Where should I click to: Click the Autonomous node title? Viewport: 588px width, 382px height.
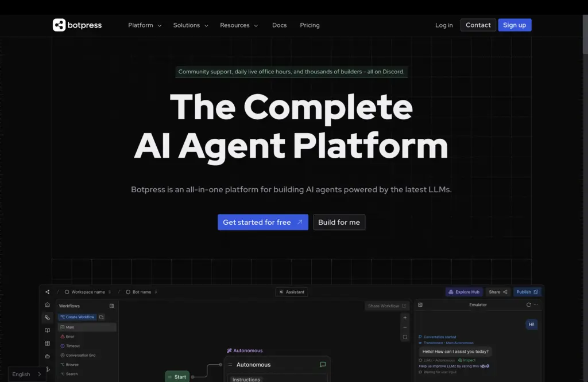click(253, 364)
